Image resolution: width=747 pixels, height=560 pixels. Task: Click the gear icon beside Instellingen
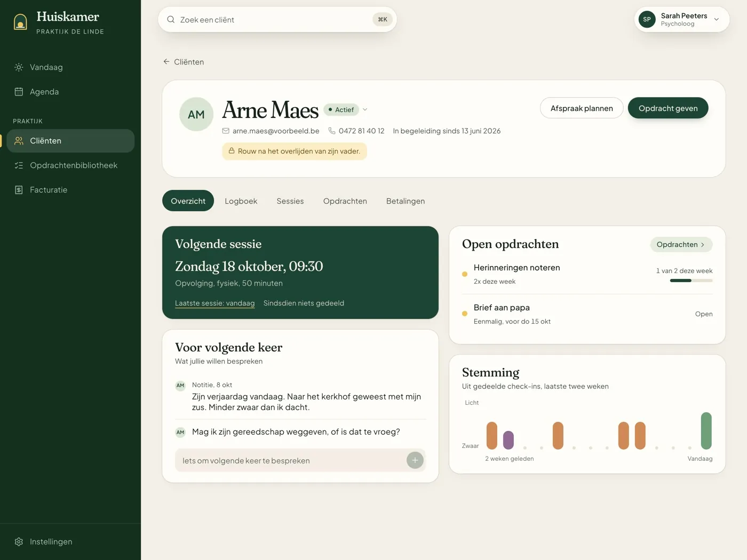pyautogui.click(x=19, y=542)
